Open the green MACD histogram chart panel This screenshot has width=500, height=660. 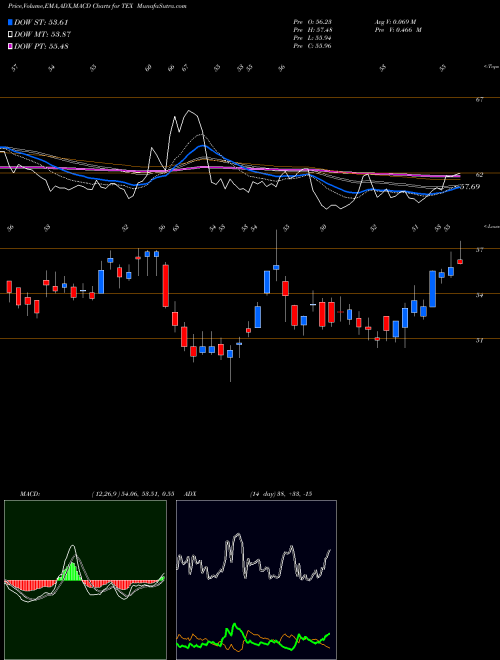tap(85, 580)
